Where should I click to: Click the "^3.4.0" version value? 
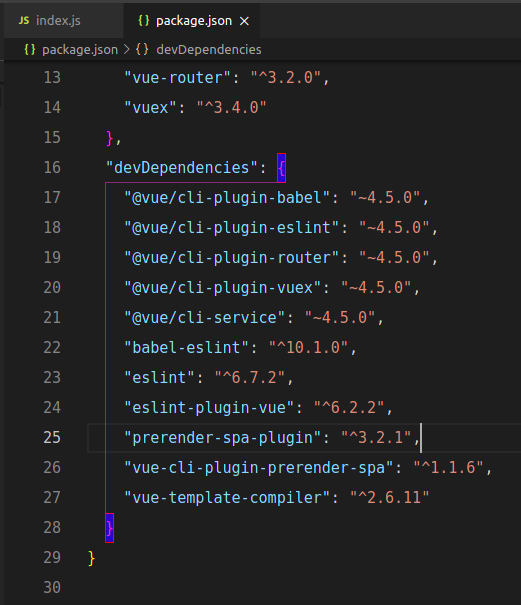tap(232, 108)
